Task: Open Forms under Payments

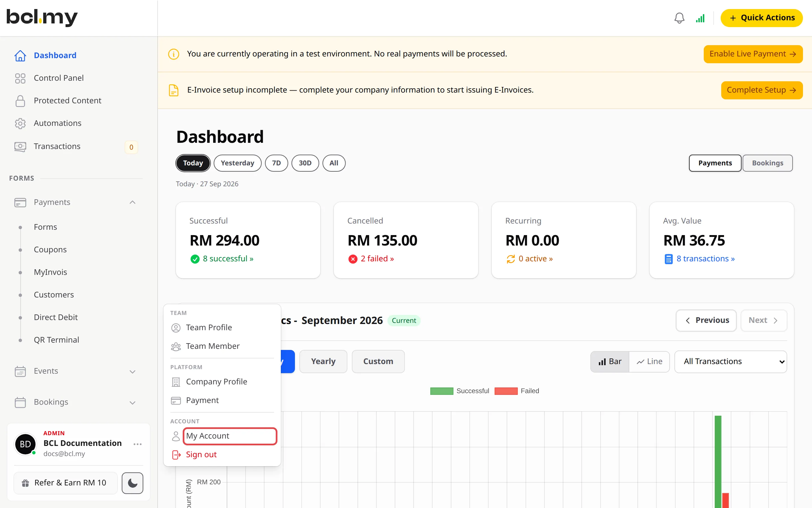Action: 45,227
